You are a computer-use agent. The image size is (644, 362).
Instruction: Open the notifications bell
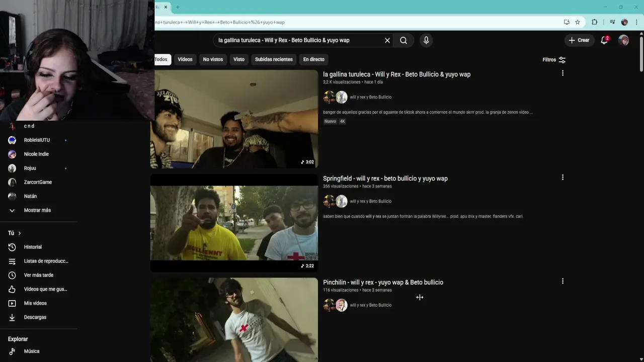coord(604,40)
